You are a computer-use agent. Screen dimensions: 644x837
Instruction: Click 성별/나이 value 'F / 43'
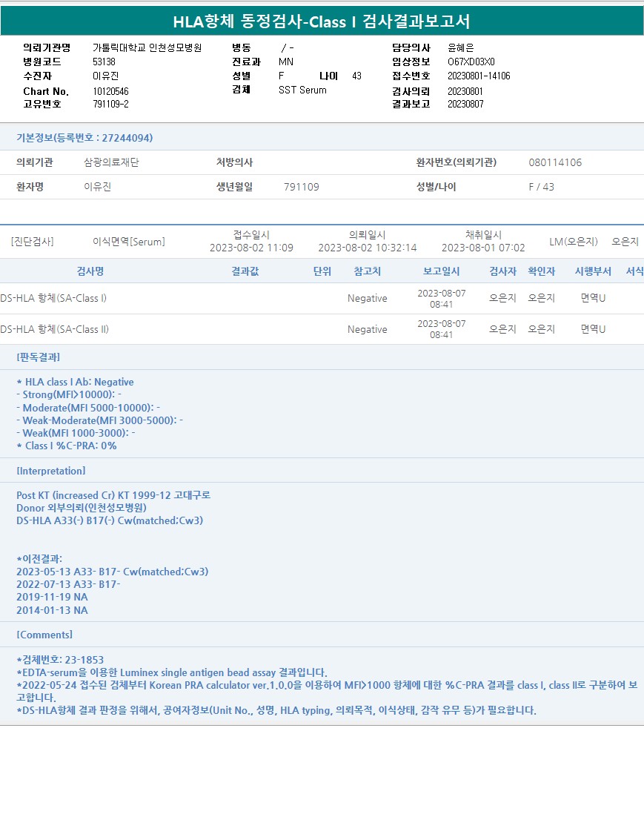(541, 187)
